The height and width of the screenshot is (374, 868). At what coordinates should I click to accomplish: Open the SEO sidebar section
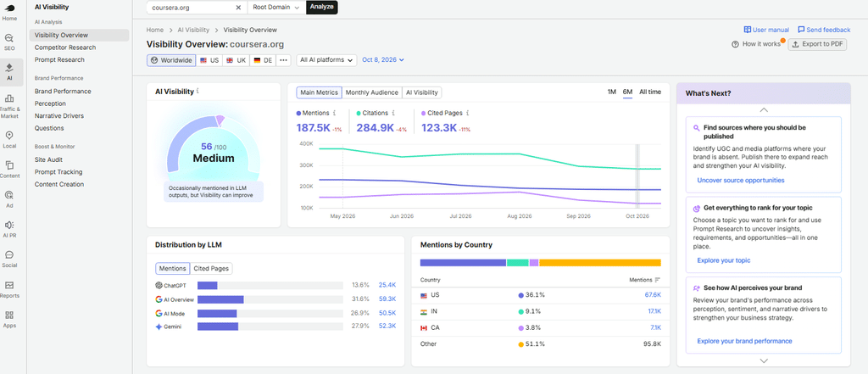[x=9, y=42]
